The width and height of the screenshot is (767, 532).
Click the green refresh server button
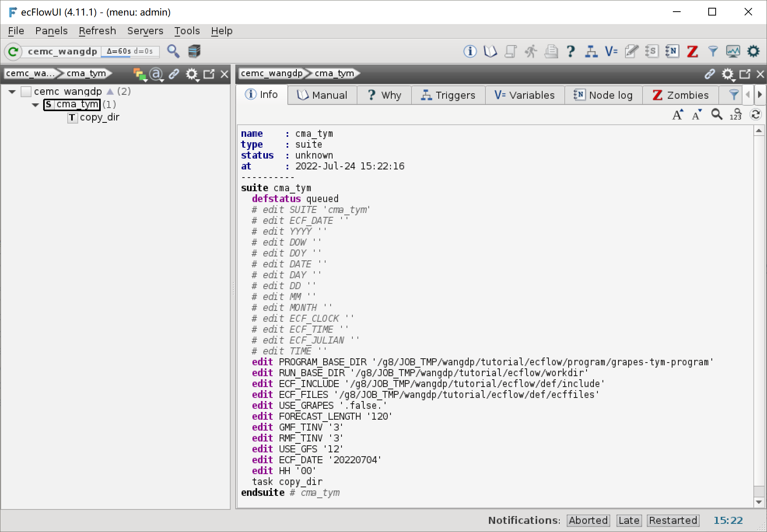(13, 51)
